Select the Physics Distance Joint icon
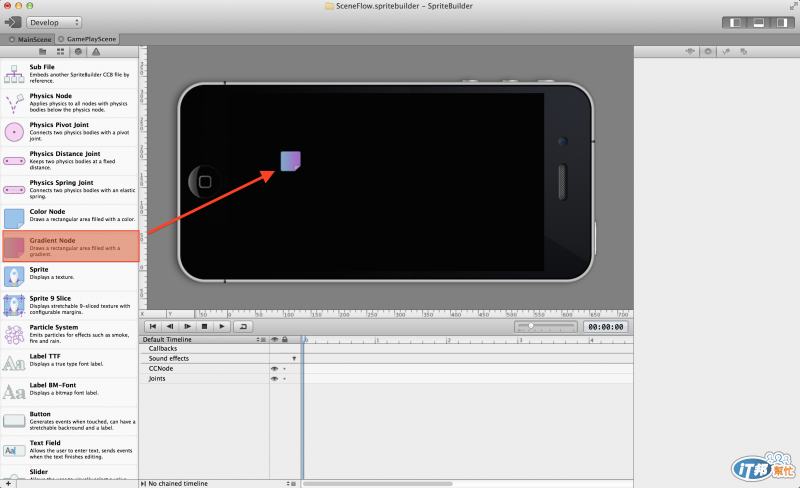Screen dimensions: 800x488 pos(14,161)
